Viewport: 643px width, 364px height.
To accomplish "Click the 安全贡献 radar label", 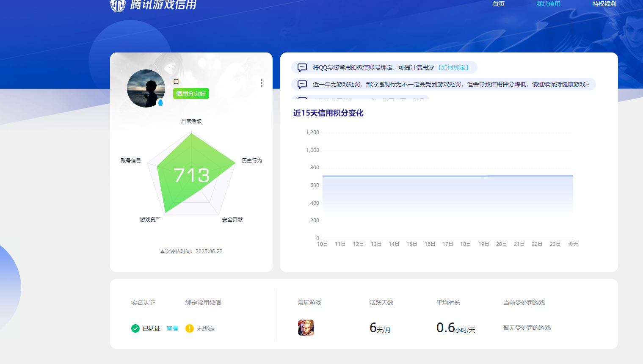I will pyautogui.click(x=232, y=220).
